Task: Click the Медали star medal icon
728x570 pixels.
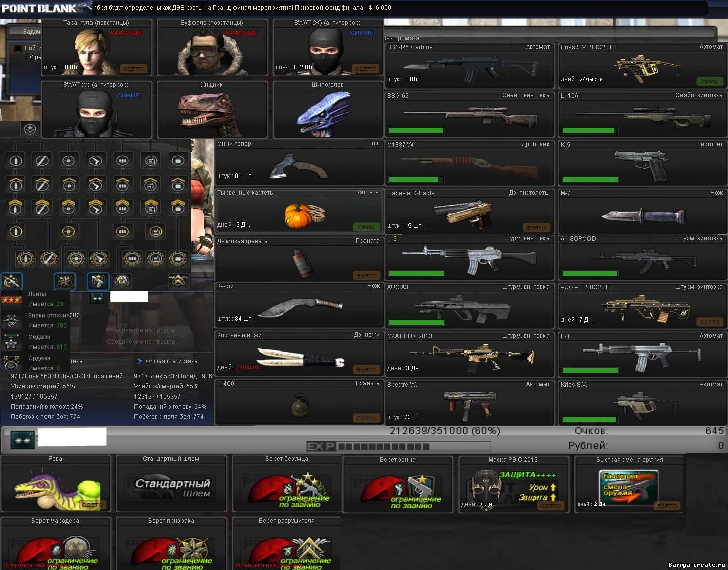Action: coord(11,342)
